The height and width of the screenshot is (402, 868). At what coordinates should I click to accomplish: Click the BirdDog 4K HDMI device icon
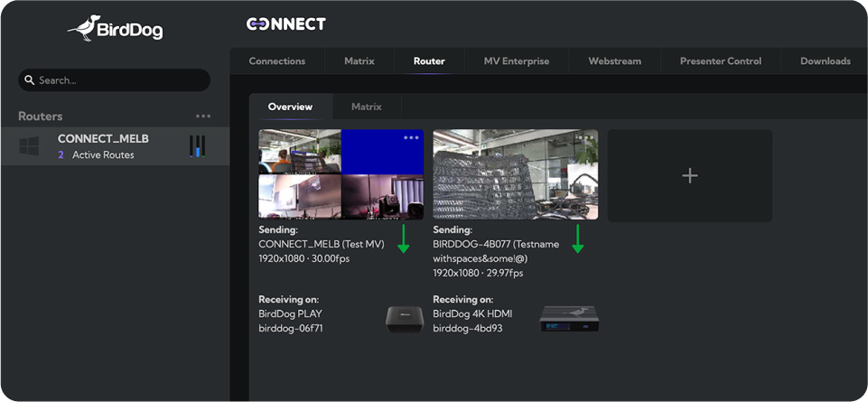569,317
